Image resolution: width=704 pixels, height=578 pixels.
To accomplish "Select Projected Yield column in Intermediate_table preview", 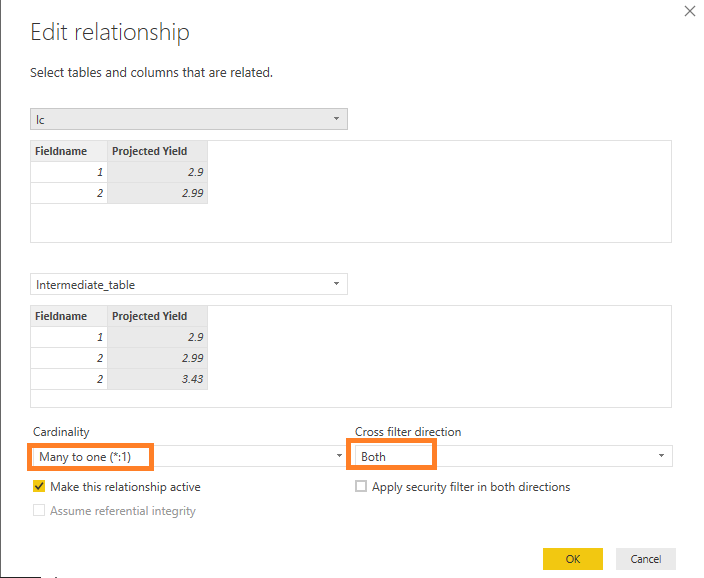I will click(x=157, y=316).
